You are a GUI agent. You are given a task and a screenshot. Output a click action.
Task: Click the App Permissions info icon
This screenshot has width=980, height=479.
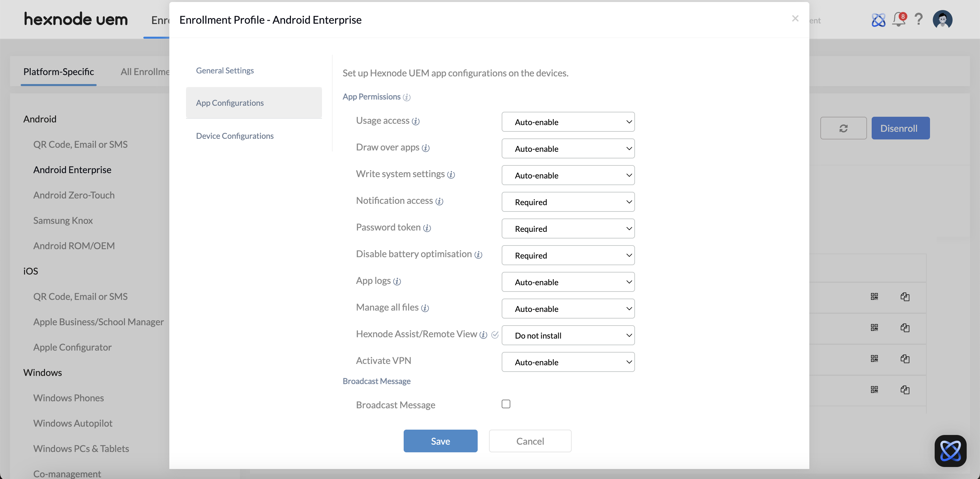pyautogui.click(x=407, y=97)
